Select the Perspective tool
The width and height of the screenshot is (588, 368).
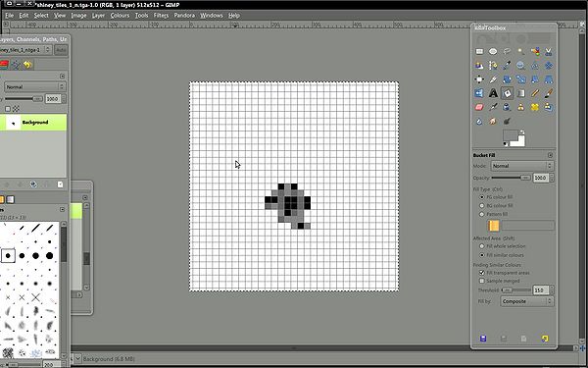(x=549, y=79)
